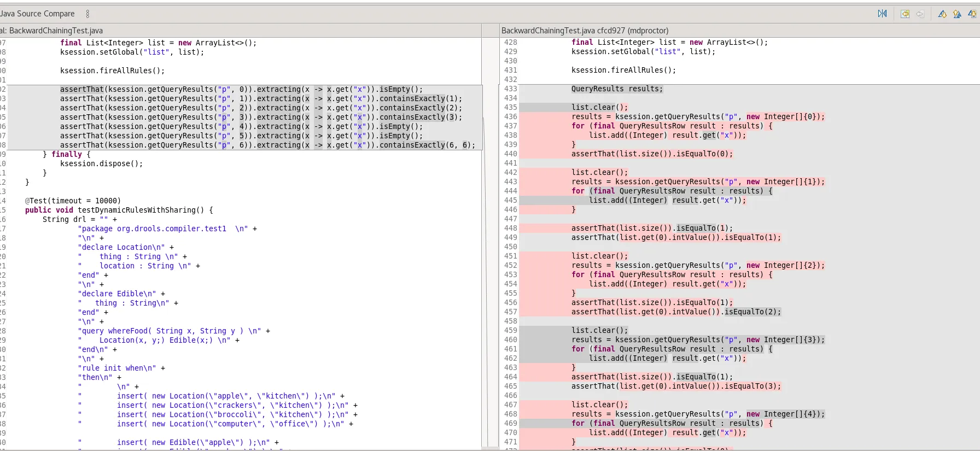Viewport: 980px width, 451px height.
Task: Click left assertThat line ending containsExactly(2)
Action: pyautogui.click(x=261, y=108)
